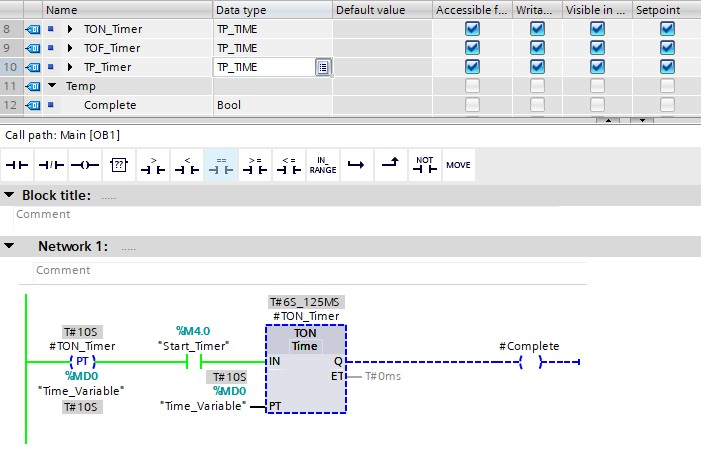Viewport: 701px width, 452px height.
Task: Open data type dropdown for TP_Timer
Action: point(323,67)
